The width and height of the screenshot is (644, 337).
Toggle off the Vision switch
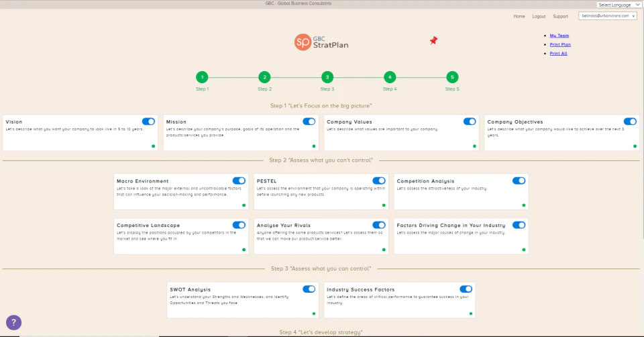(148, 122)
